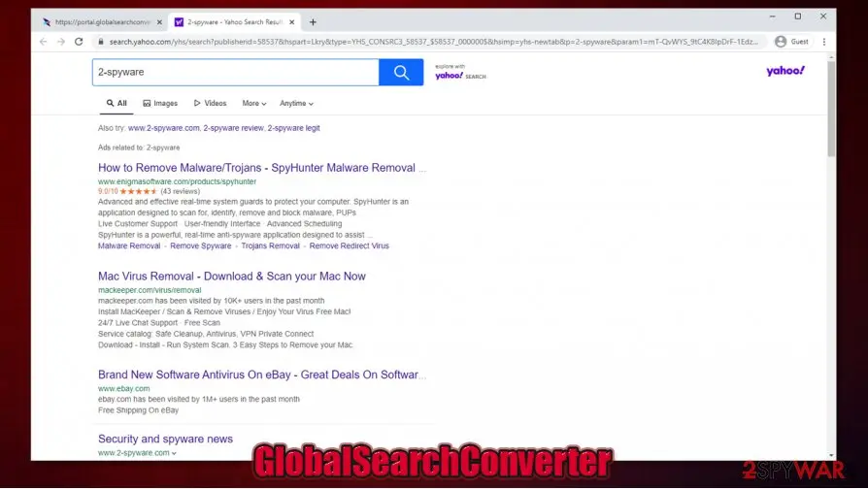The width and height of the screenshot is (868, 489).
Task: Click 'Ads related to: 2-spyware' text
Action: [x=139, y=147]
